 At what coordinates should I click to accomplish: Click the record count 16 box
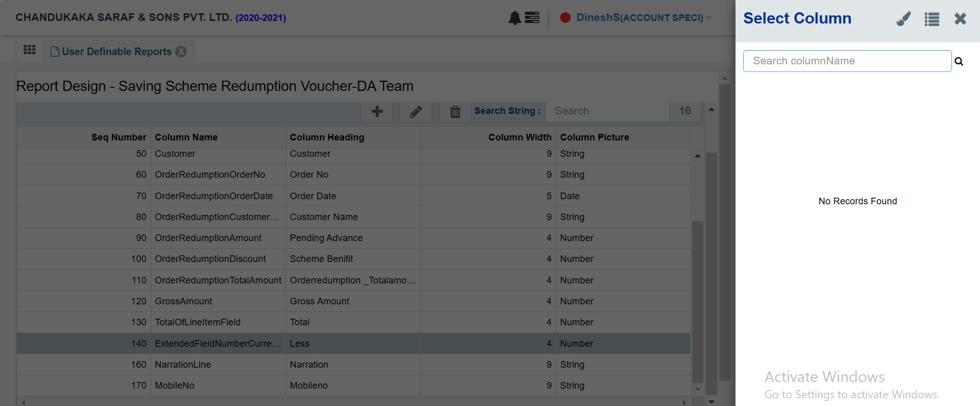(685, 111)
